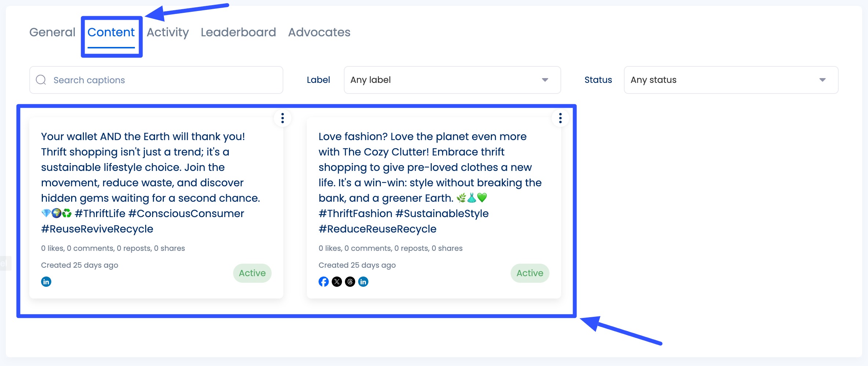Screen dimensions: 868x366
Task: Click the Active badge on the first post
Action: pos(252,273)
